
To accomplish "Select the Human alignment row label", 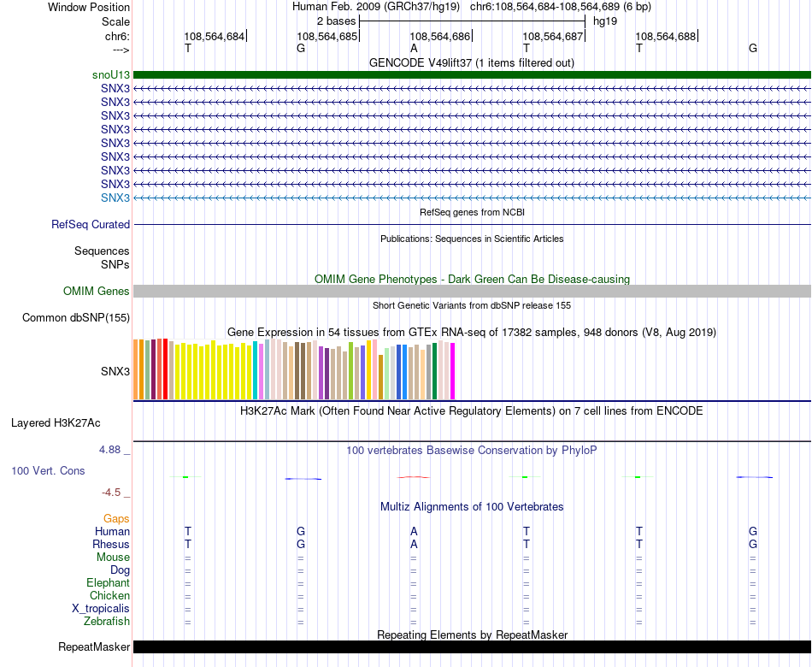I will coord(112,532).
